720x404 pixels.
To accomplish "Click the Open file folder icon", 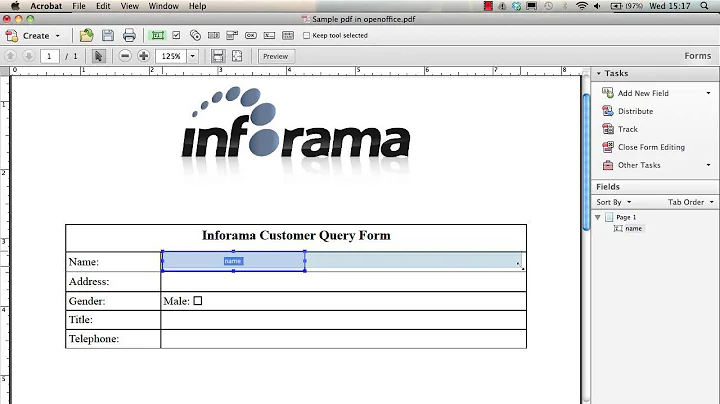I will [86, 35].
